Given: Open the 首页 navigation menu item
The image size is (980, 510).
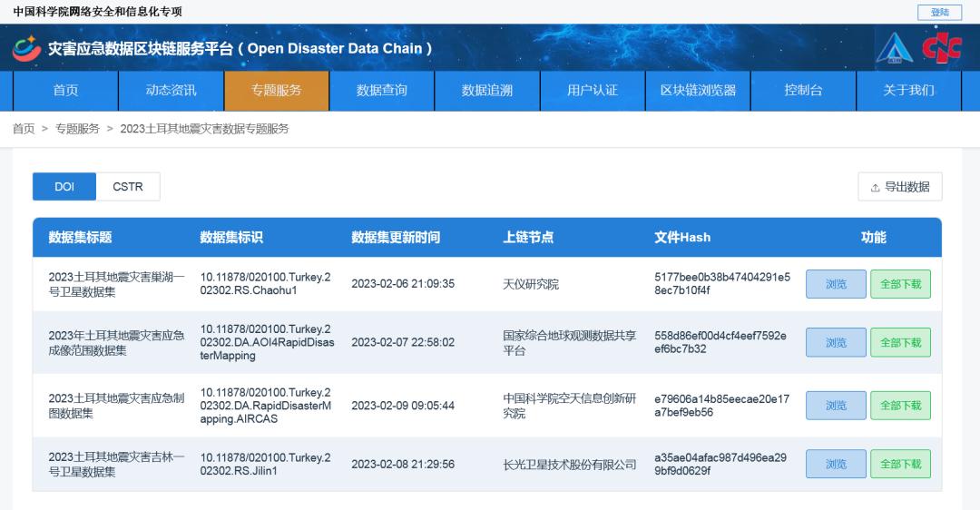Looking at the screenshot, I should coord(65,91).
